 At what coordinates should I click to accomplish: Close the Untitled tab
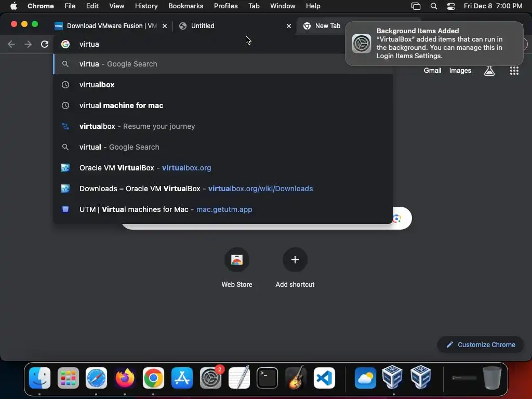coord(289,26)
